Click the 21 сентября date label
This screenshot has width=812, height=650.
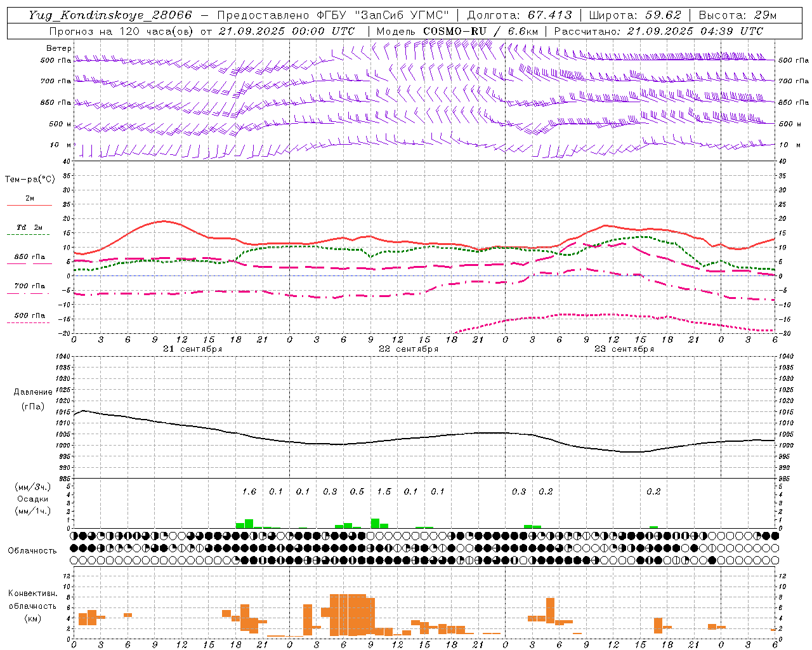(x=192, y=349)
